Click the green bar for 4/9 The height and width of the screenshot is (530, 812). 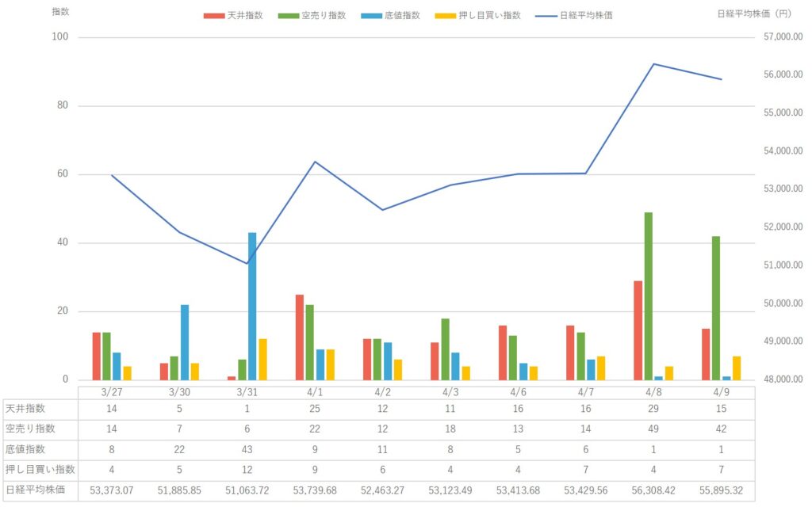click(716, 308)
